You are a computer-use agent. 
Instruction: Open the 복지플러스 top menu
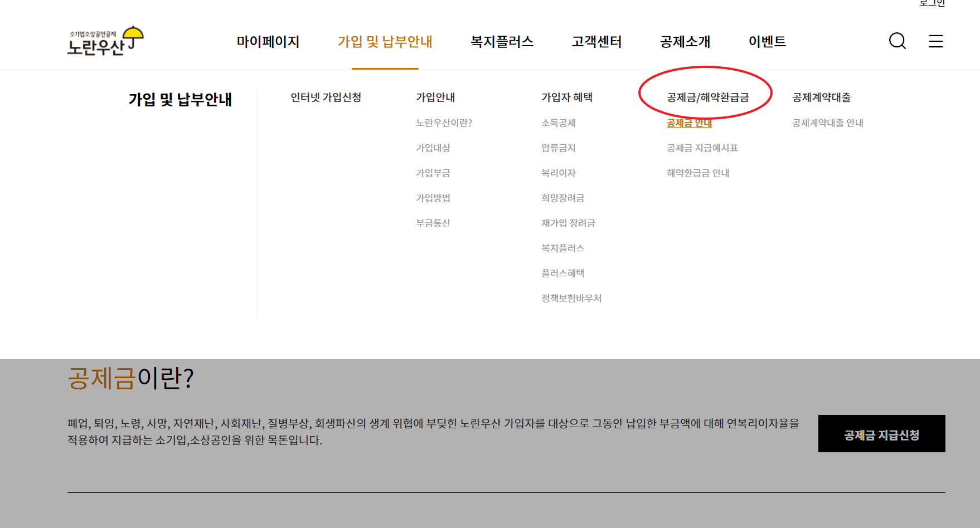(x=502, y=41)
